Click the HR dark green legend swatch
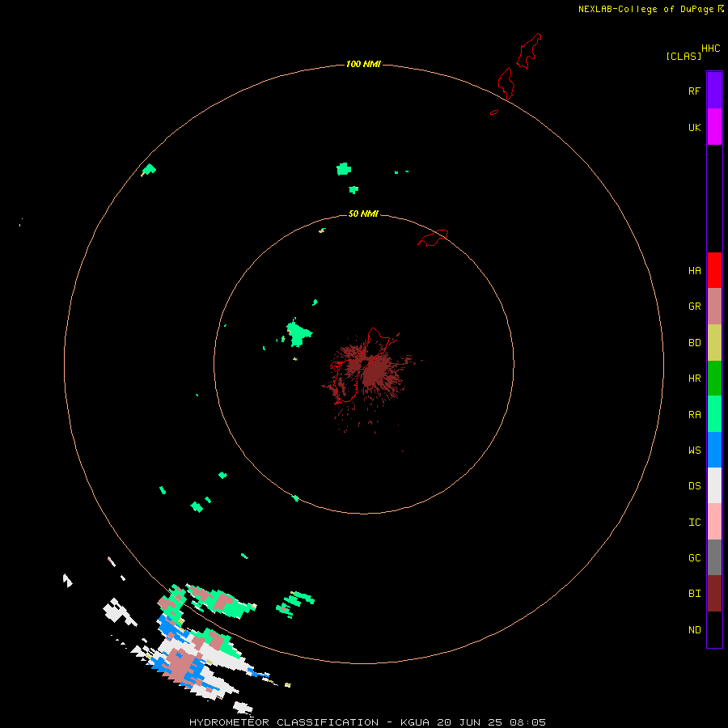Screen dimensions: 728x728 coord(714,379)
